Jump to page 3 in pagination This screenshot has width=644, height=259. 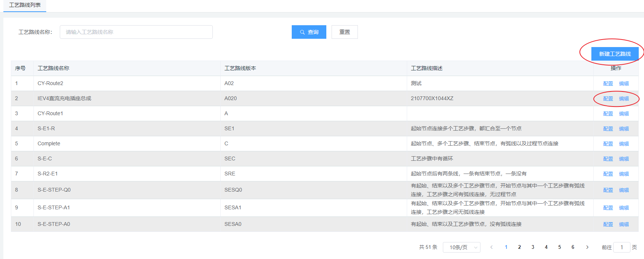pos(533,247)
